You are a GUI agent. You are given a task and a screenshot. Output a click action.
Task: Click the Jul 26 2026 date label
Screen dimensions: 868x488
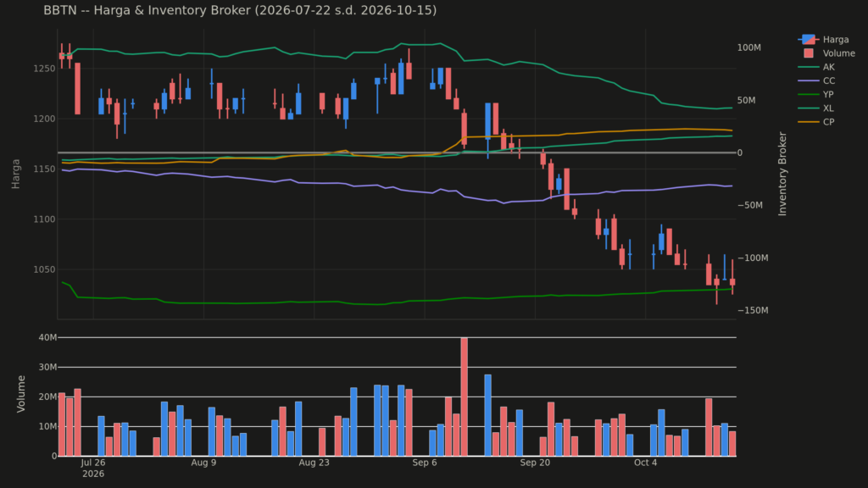(x=93, y=468)
